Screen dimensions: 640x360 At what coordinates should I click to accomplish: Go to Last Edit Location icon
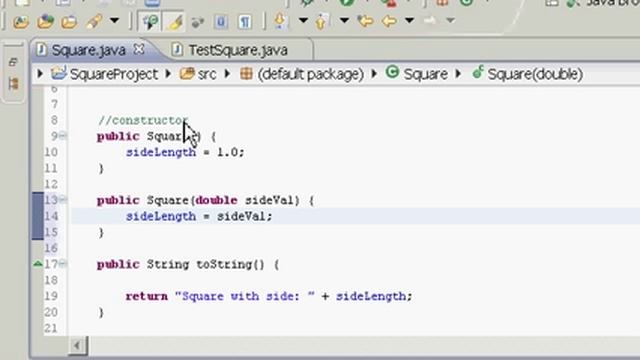coord(365,20)
